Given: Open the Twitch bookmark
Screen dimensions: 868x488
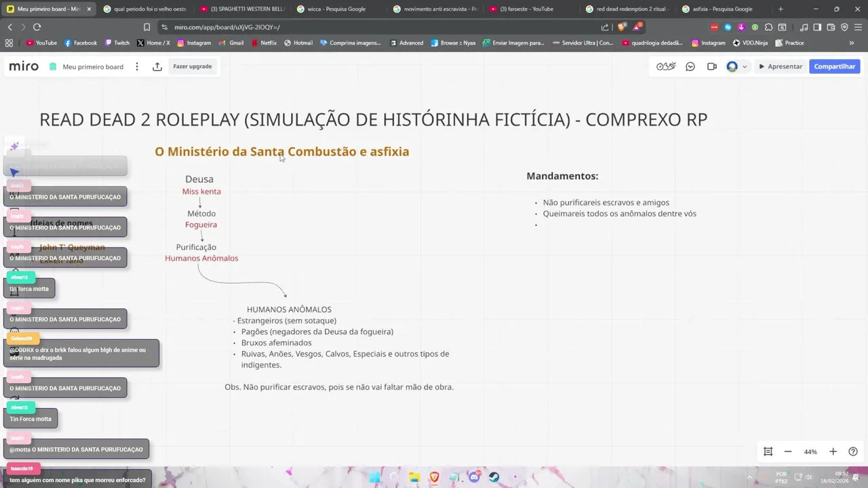Looking at the screenshot, I should coord(117,43).
